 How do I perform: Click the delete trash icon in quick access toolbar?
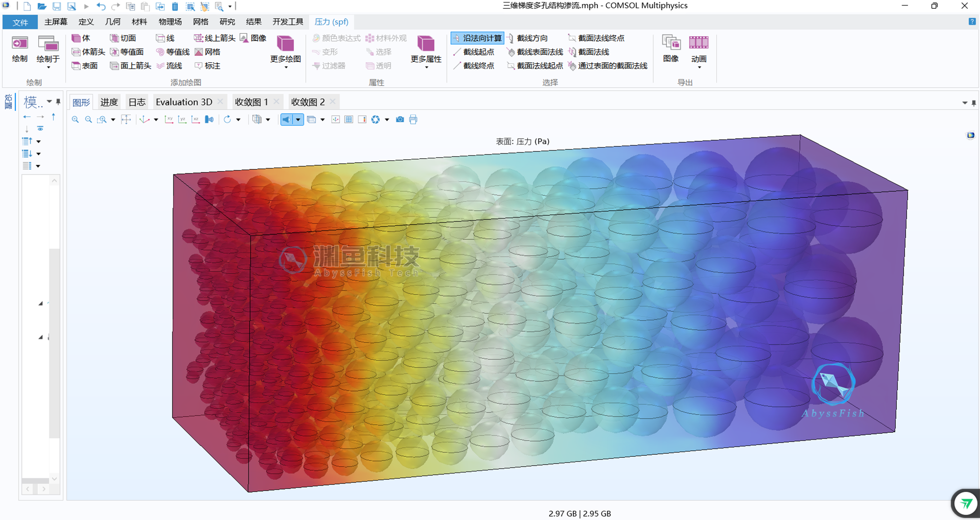pyautogui.click(x=175, y=6)
